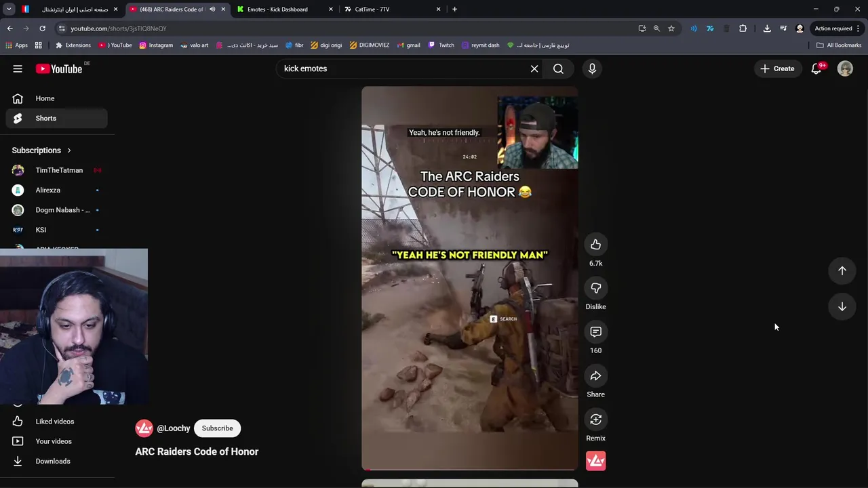868x488 pixels.
Task: Subscribe to the @Loochy channel
Action: [x=217, y=428]
